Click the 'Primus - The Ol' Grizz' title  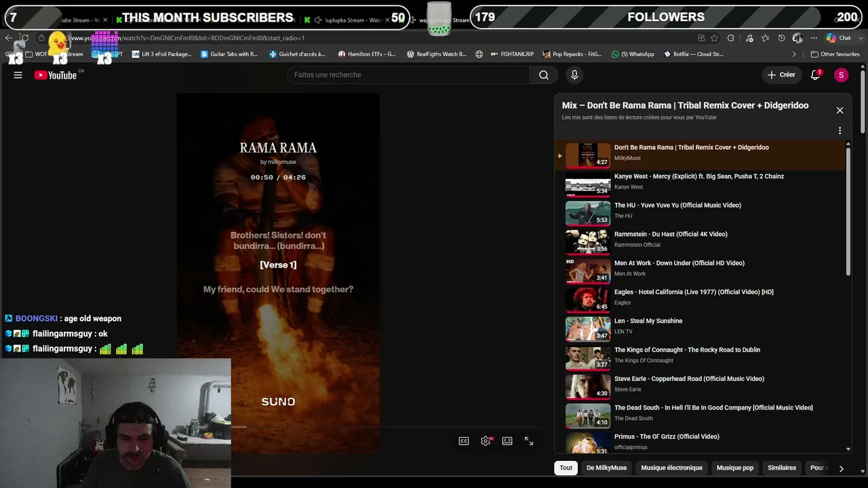(x=667, y=436)
